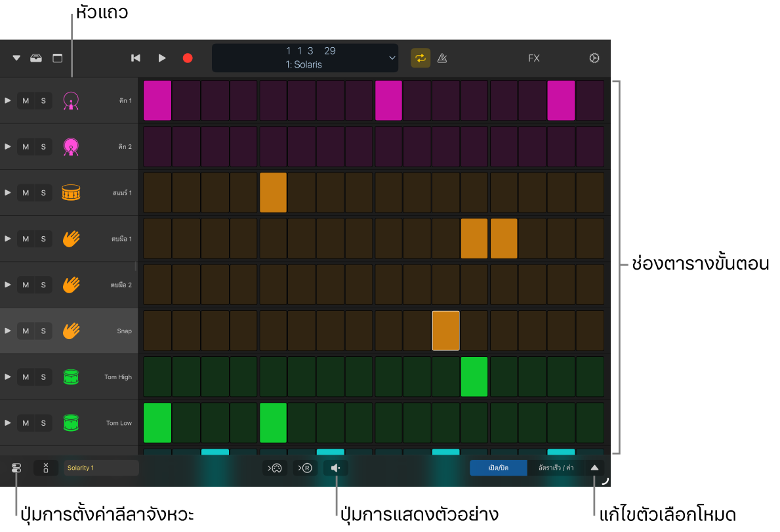This screenshot has height=532, width=780.
Task: Open song settings gear icon
Action: pyautogui.click(x=594, y=58)
